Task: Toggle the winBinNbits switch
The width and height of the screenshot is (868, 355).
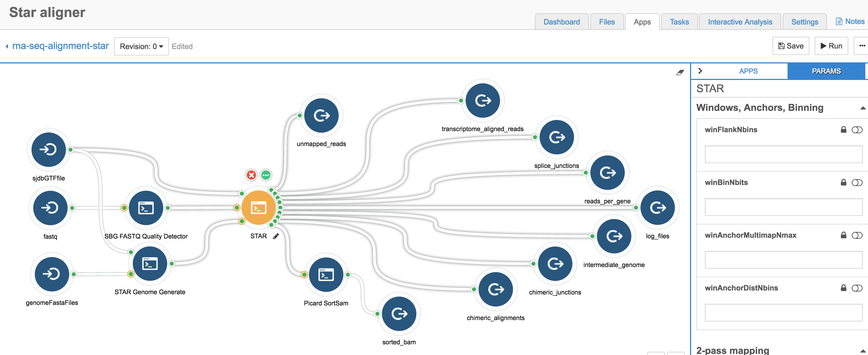Action: (857, 183)
